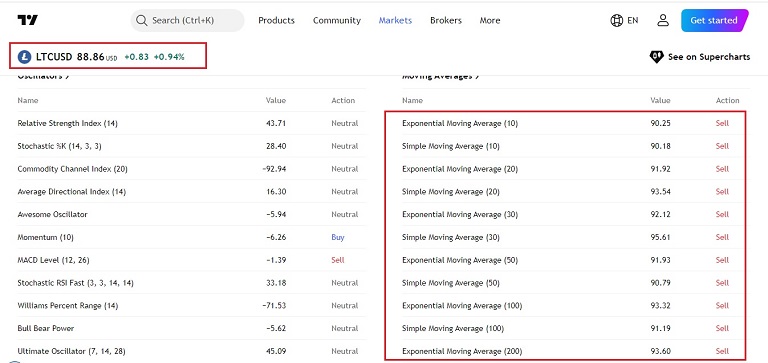Open the language globe icon
Viewport: 768px width, 363px height.
(616, 21)
